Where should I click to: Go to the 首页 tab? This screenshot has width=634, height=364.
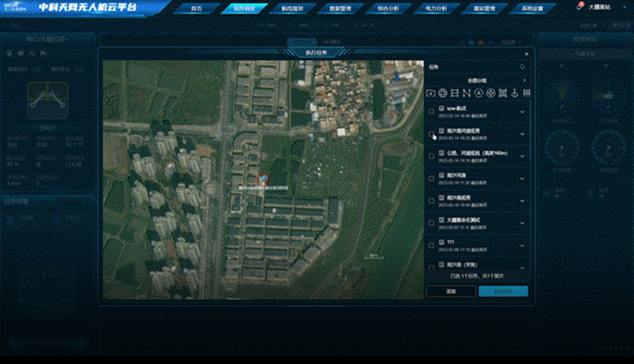click(x=197, y=8)
